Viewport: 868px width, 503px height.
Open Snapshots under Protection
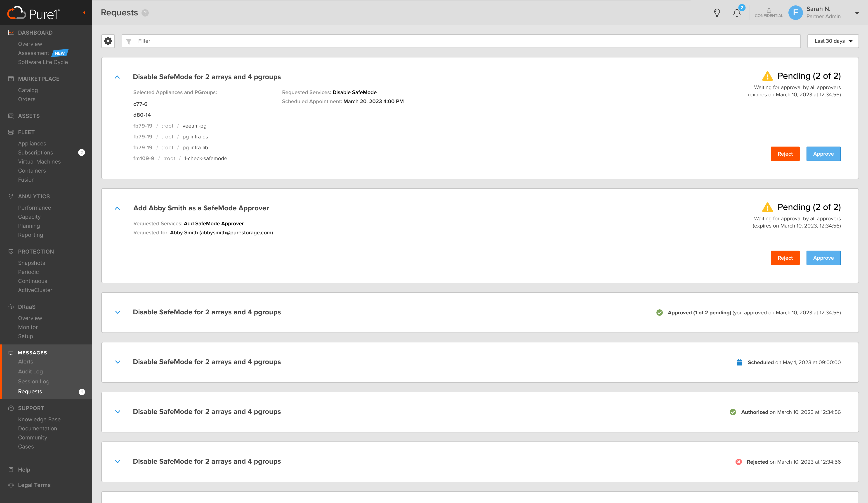[x=31, y=263]
